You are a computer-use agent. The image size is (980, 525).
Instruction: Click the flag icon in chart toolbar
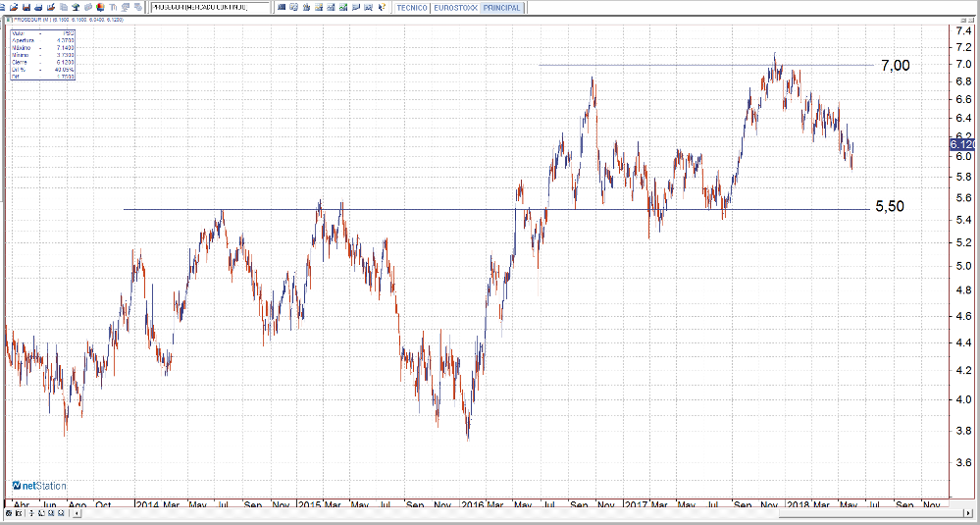pyautogui.click(x=356, y=7)
